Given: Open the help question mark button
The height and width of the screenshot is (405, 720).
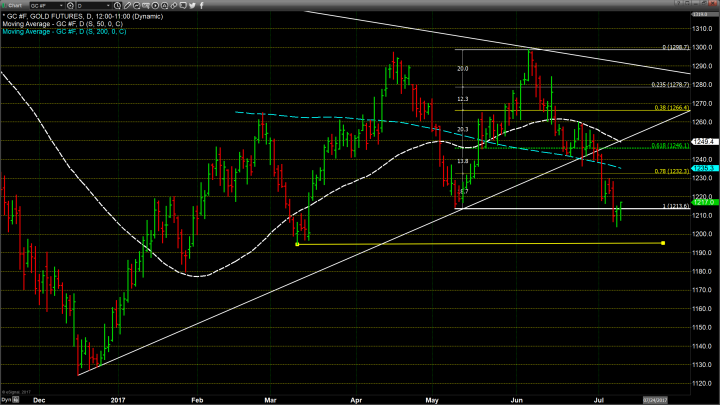Looking at the screenshot, I should tap(678, 3).
